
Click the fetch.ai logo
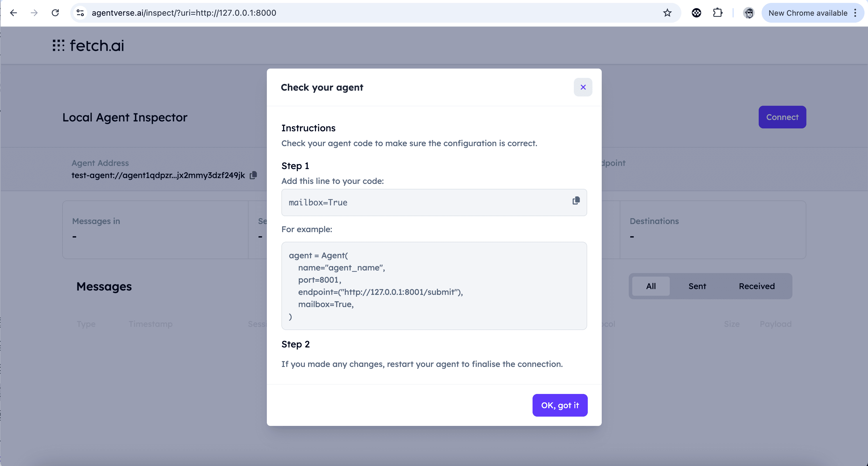point(88,45)
